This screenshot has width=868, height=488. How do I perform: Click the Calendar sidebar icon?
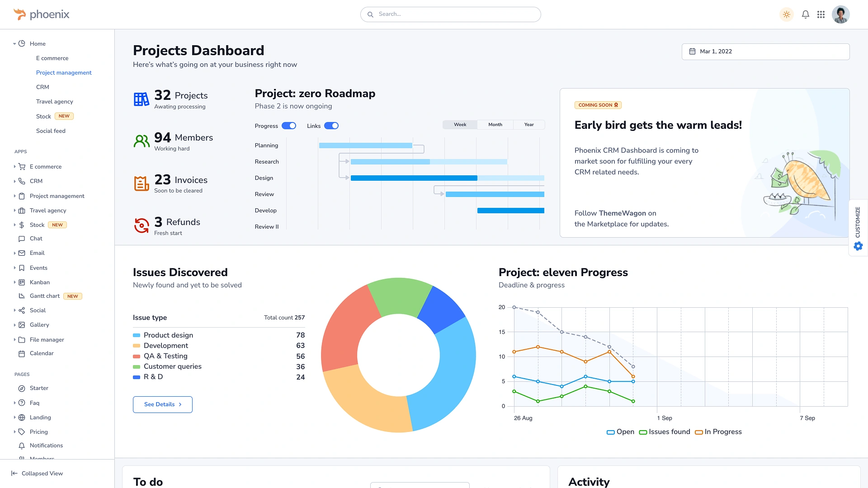pyautogui.click(x=22, y=354)
